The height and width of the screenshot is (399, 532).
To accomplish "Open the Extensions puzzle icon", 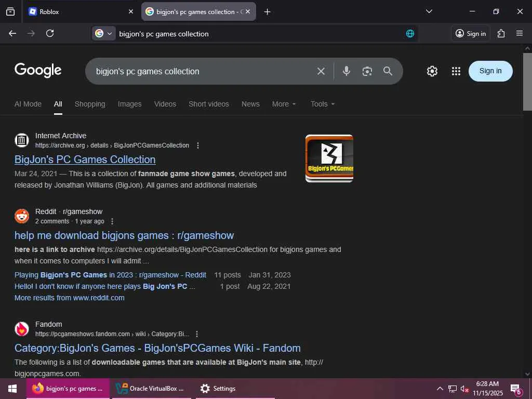I will (x=501, y=33).
